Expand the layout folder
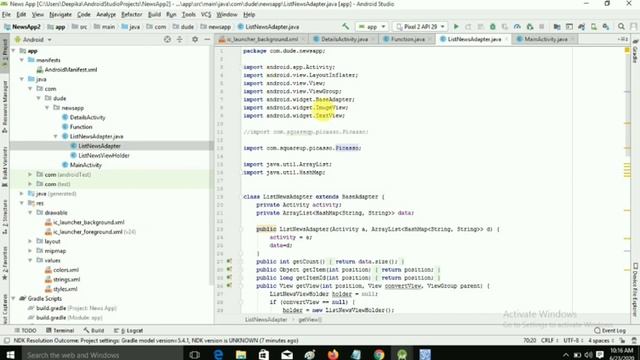This screenshot has height=360, width=640. 30,241
